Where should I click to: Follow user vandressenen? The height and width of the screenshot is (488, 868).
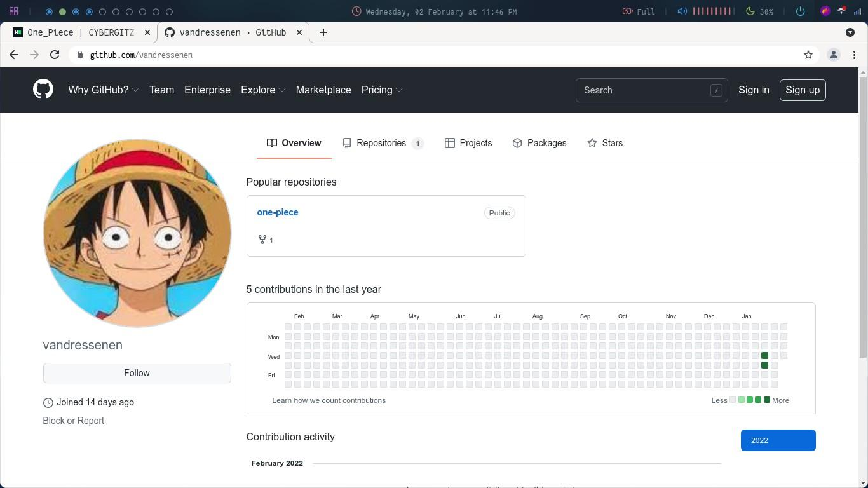click(137, 373)
